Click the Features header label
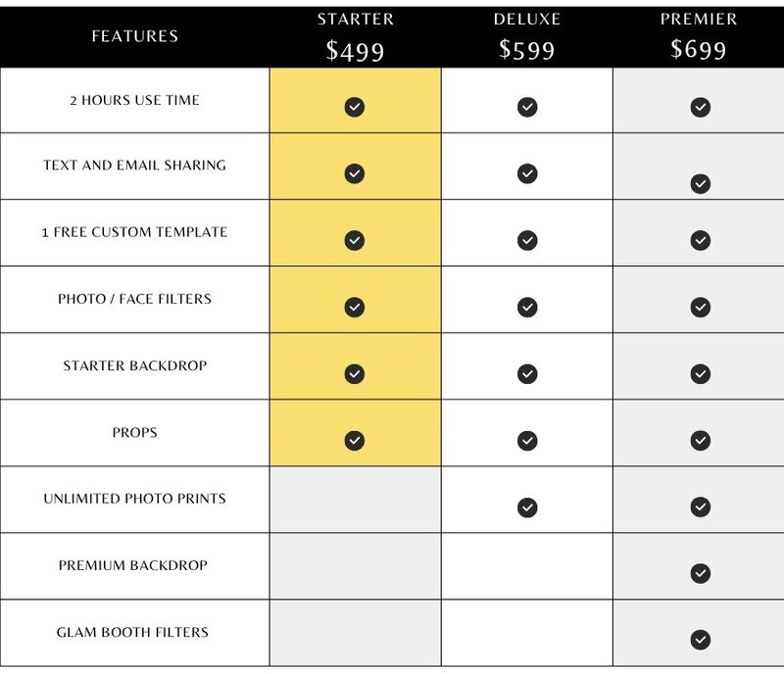 tap(135, 36)
